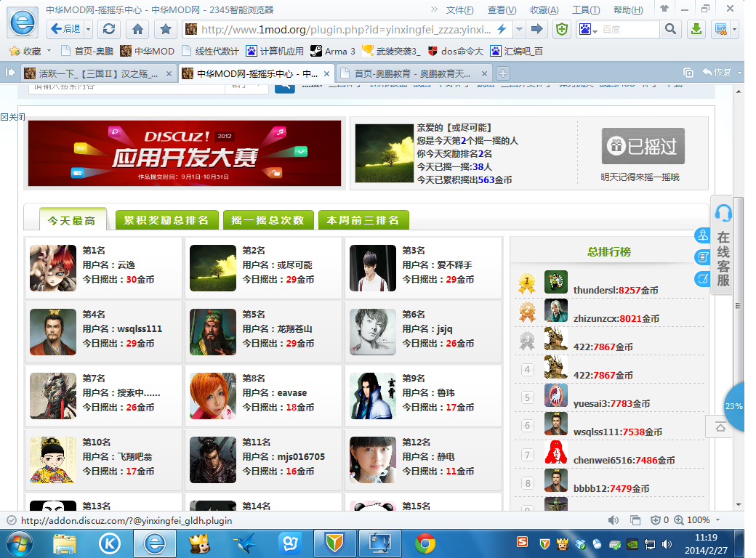The height and width of the screenshot is (558, 756).
Task: Click the Discuz 应用开发大赛 banner
Action: point(184,153)
